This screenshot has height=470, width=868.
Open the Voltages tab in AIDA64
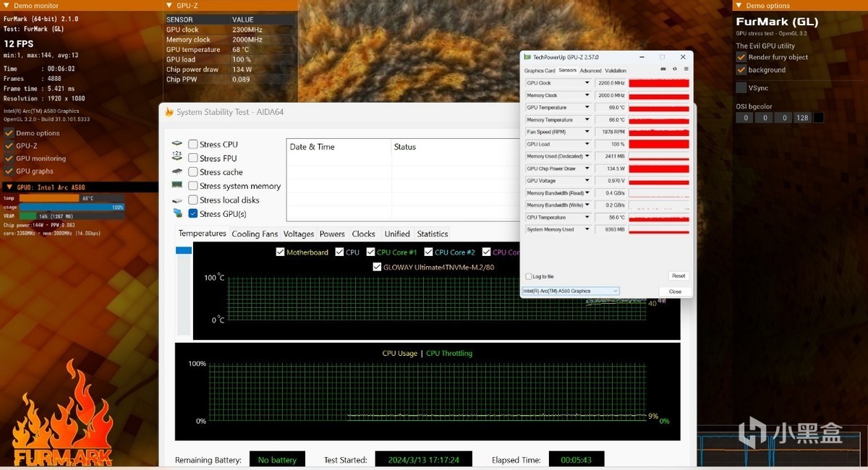(299, 234)
